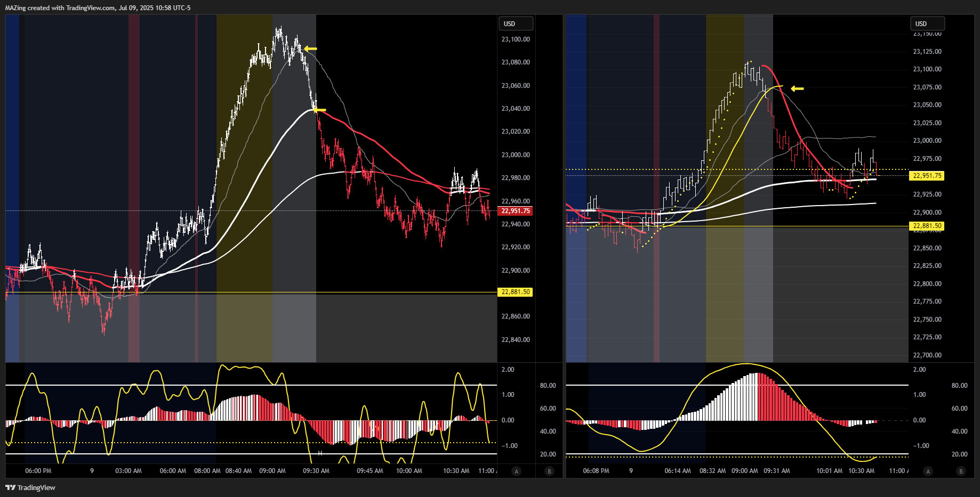Click the 08:40 AM time label
980x497 pixels.
[x=239, y=471]
